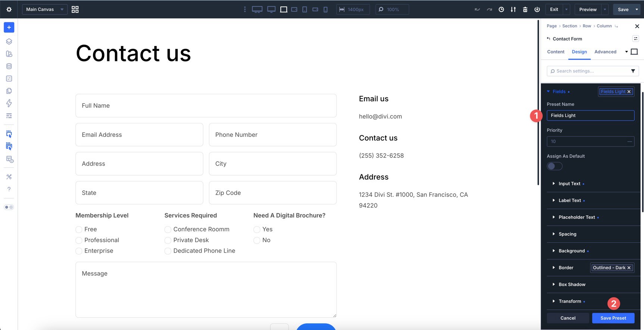This screenshot has height=330, width=644.
Task: Click the Full Name form field
Action: point(206,106)
